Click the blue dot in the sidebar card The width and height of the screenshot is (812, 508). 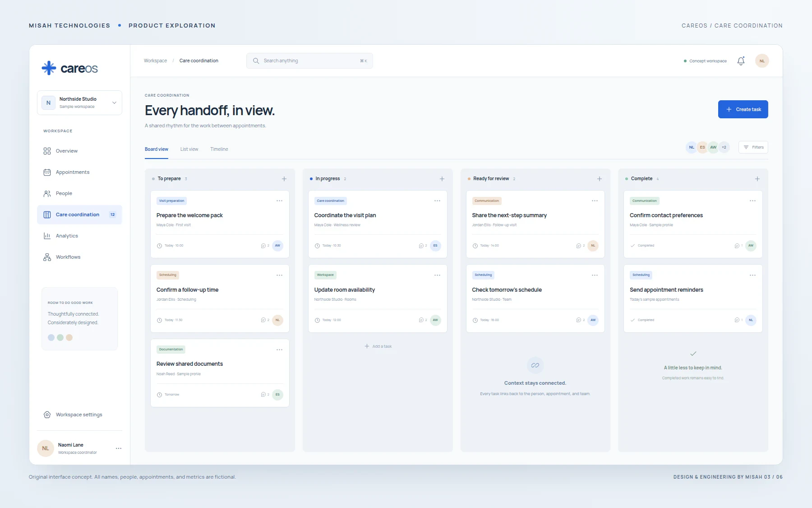coord(51,338)
